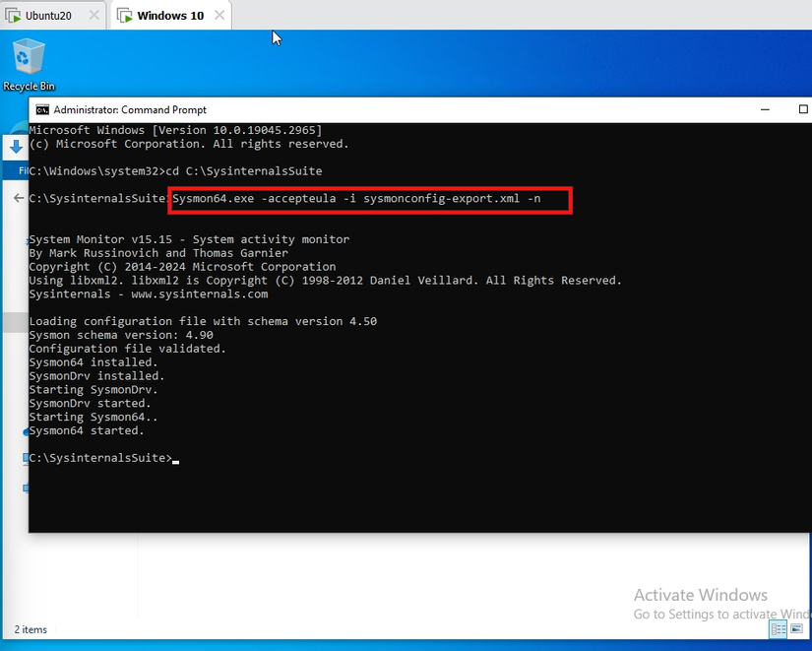Click the "SysmonDrv started." output line

91,403
